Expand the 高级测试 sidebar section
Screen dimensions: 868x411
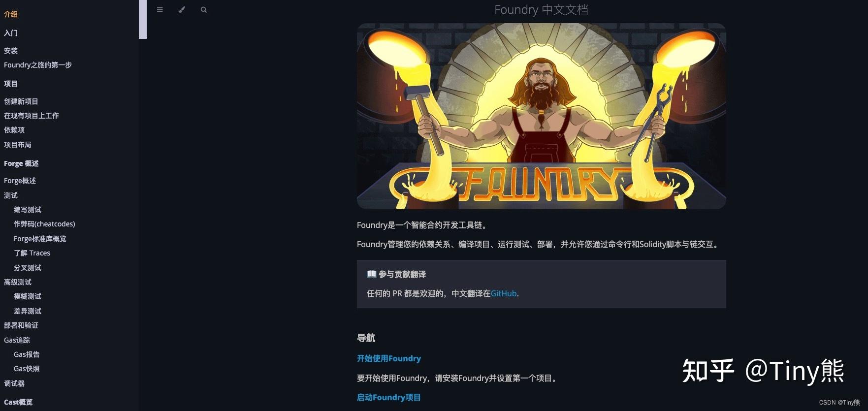coord(18,282)
